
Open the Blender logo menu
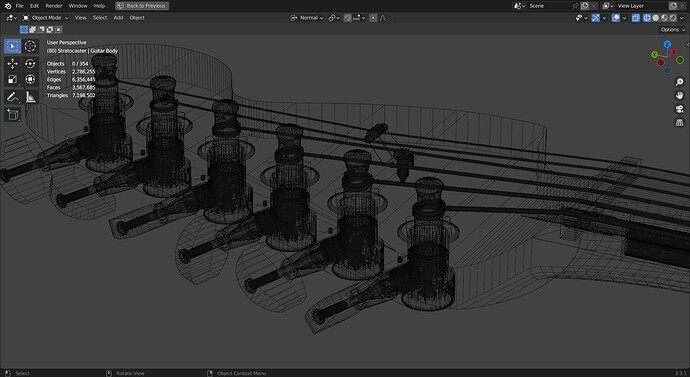click(x=7, y=6)
